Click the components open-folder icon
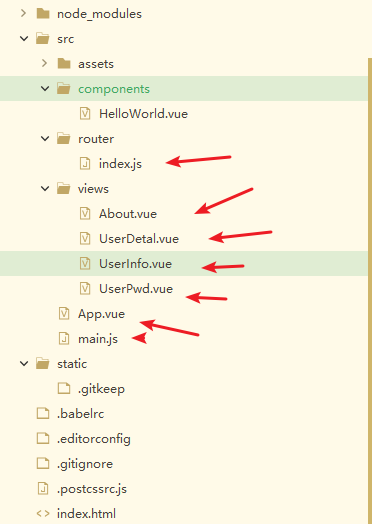372x524 pixels. pyautogui.click(x=64, y=89)
